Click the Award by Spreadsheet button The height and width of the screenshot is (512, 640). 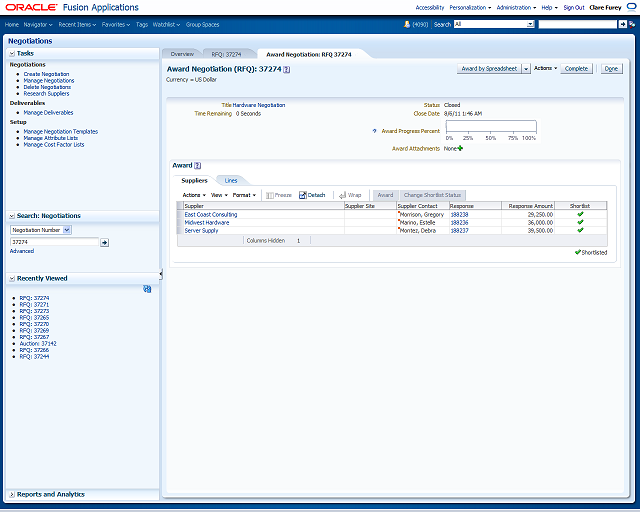tap(489, 69)
